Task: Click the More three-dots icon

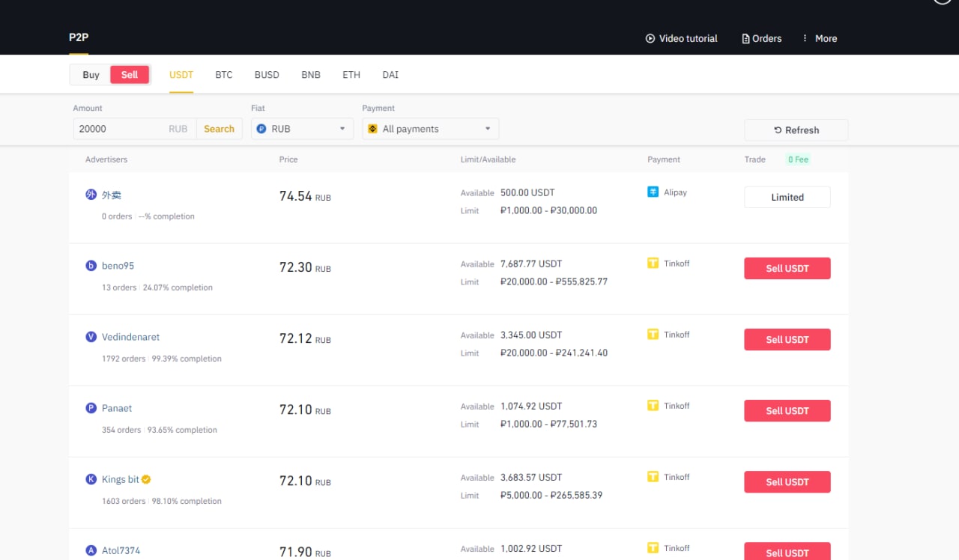Action: click(805, 38)
